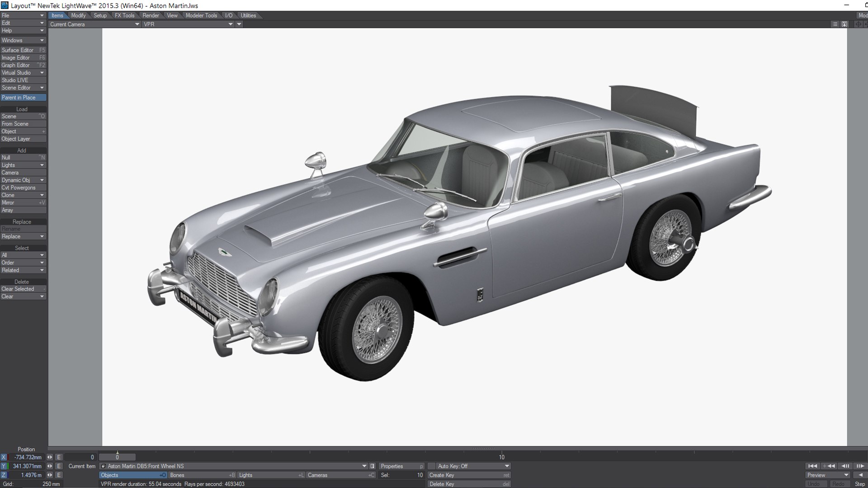868x488 pixels.
Task: Click the Y position arrows stepper
Action: coord(50,466)
